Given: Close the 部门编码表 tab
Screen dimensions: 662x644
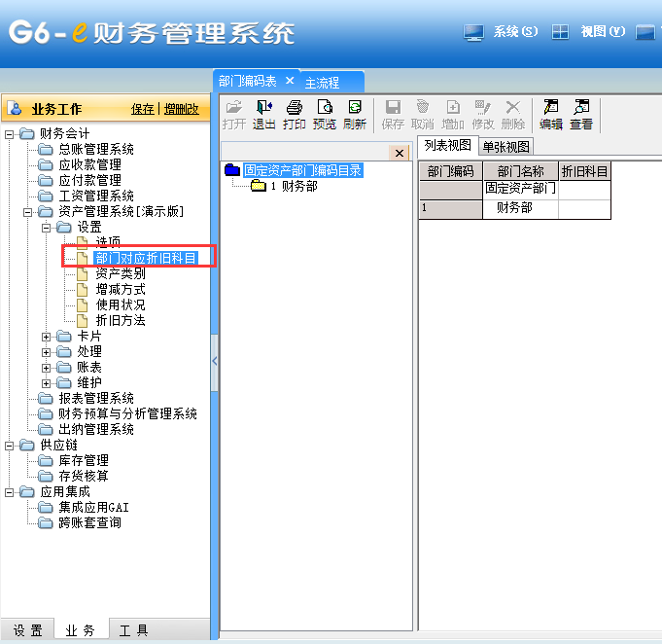Looking at the screenshot, I should tap(290, 81).
